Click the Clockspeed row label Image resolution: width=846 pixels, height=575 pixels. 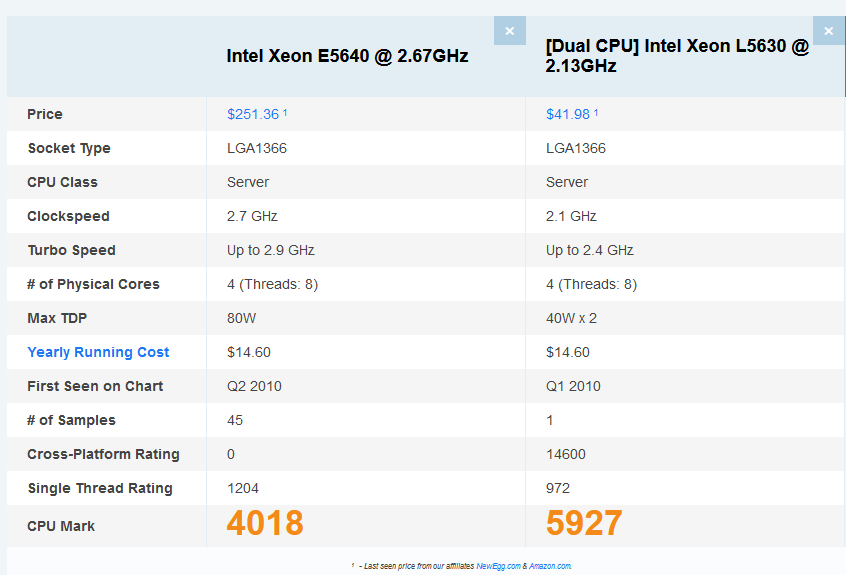[69, 216]
